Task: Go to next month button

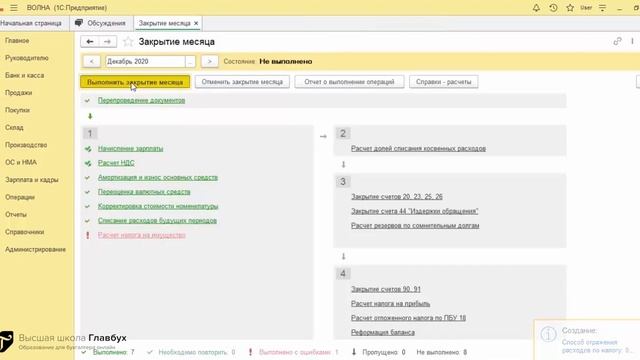Action: coord(209,61)
